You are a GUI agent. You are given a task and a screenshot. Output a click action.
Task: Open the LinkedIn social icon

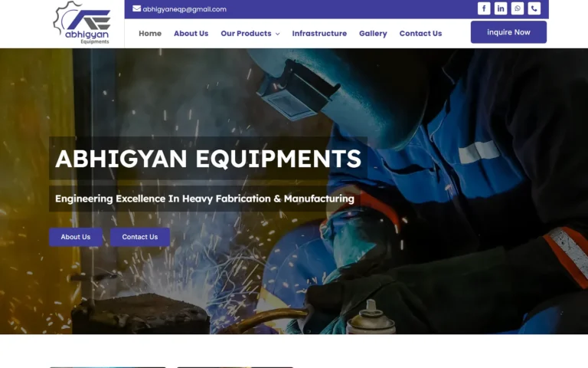(501, 8)
